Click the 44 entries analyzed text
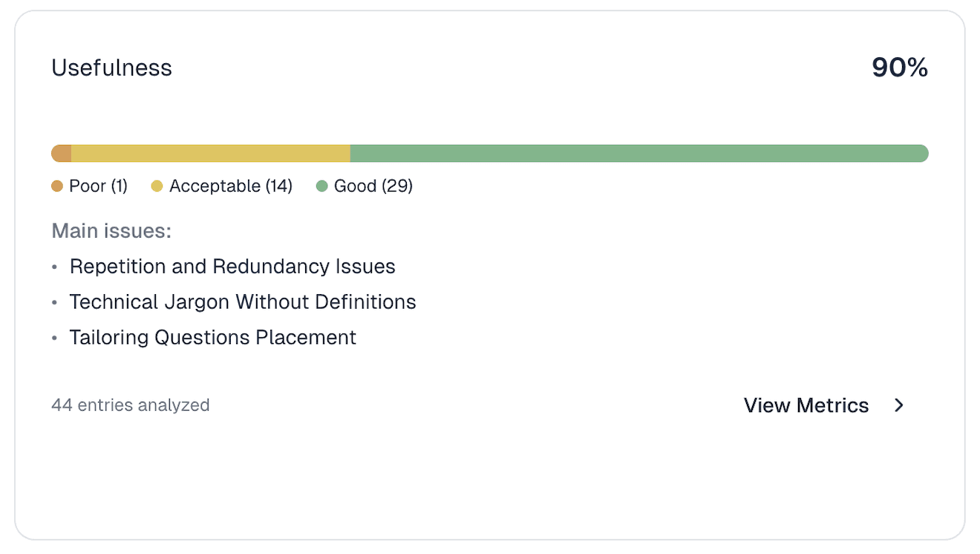Screen dimensions: 980x554 click(x=131, y=405)
